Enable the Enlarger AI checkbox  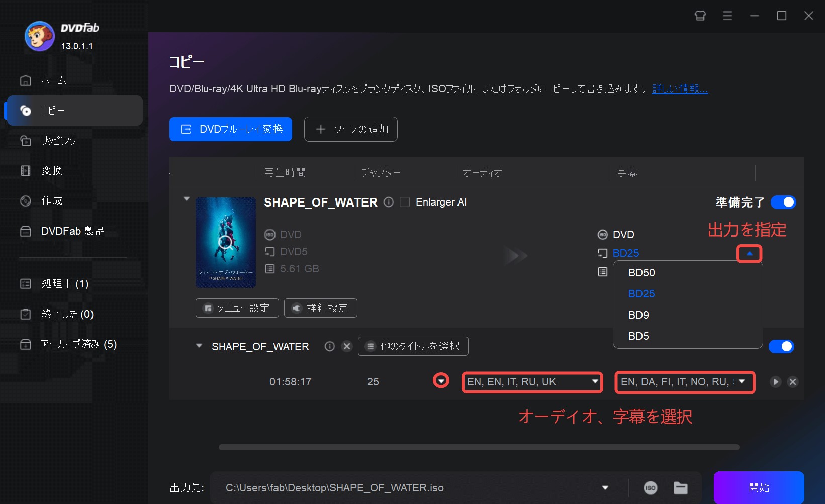(405, 202)
